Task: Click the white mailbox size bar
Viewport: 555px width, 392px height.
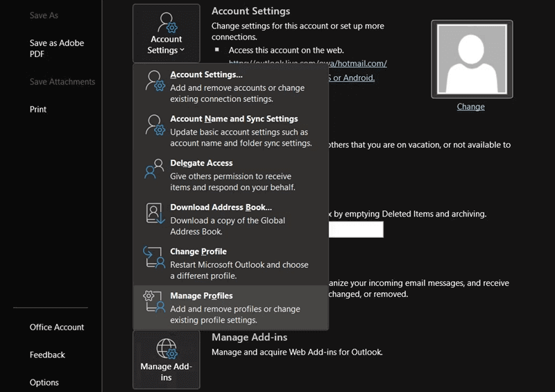Action: pos(355,230)
